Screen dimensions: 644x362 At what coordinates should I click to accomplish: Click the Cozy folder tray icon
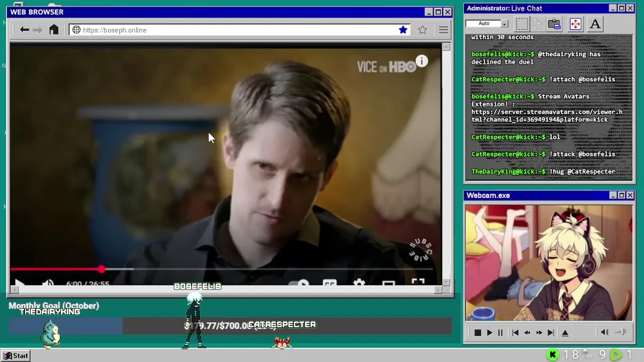pos(587,354)
